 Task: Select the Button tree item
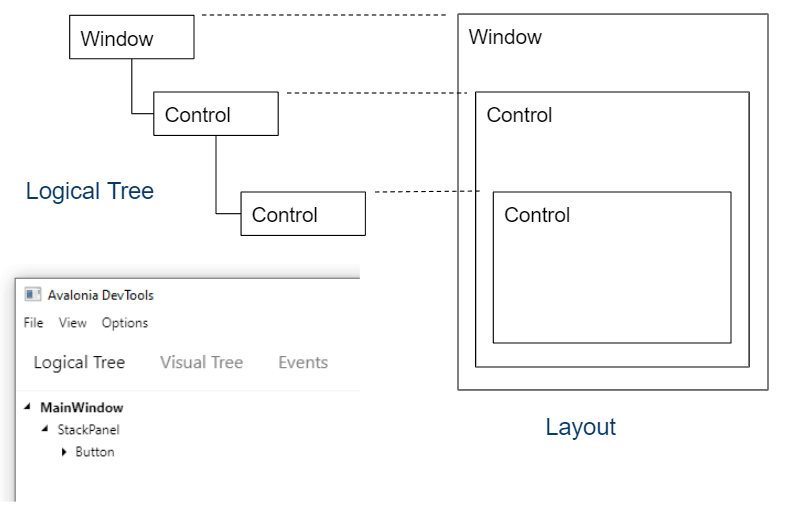(95, 452)
